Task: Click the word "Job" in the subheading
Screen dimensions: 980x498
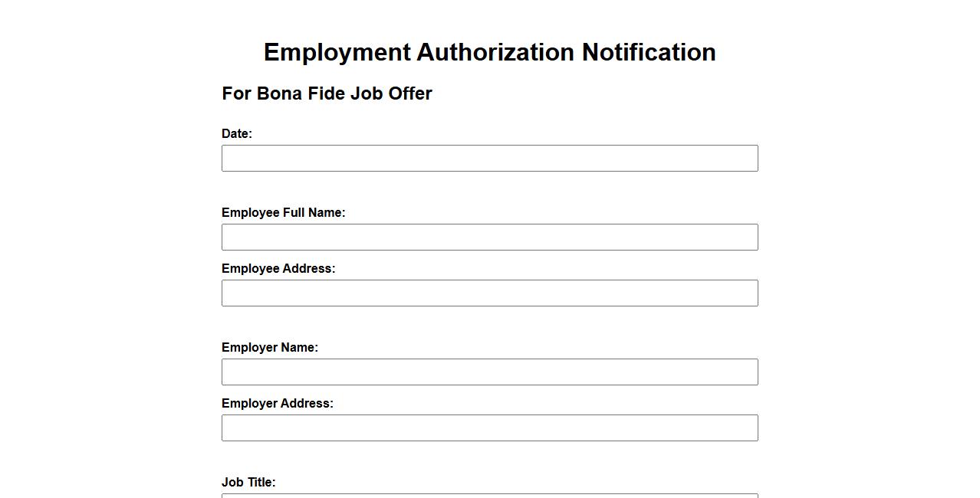Action: click(367, 94)
